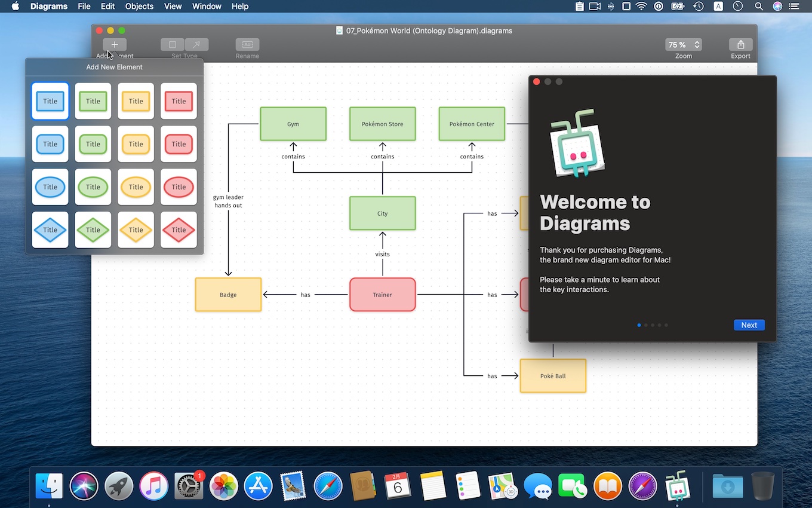Open the Edit menu
This screenshot has width=812, height=508.
[108, 6]
